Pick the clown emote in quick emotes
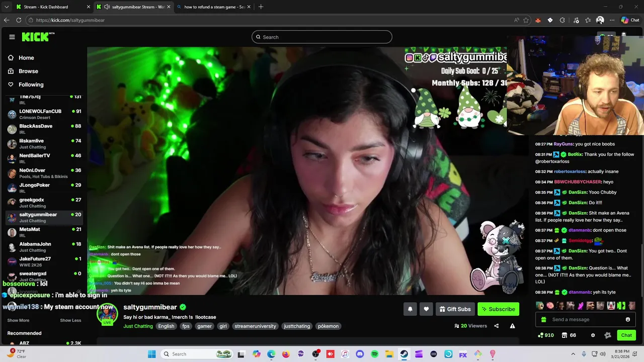The image size is (644, 362). click(x=611, y=305)
